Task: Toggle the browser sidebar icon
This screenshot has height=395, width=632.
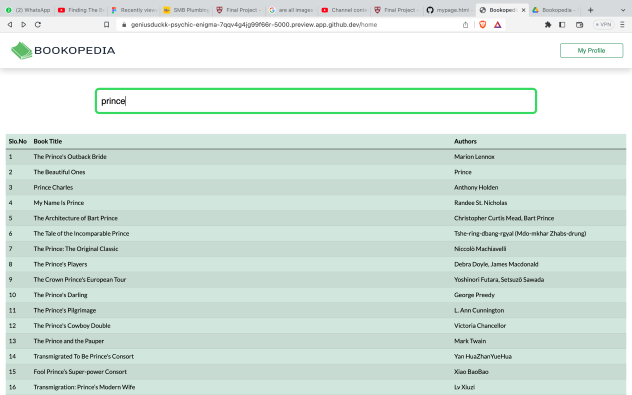Action: (562, 25)
